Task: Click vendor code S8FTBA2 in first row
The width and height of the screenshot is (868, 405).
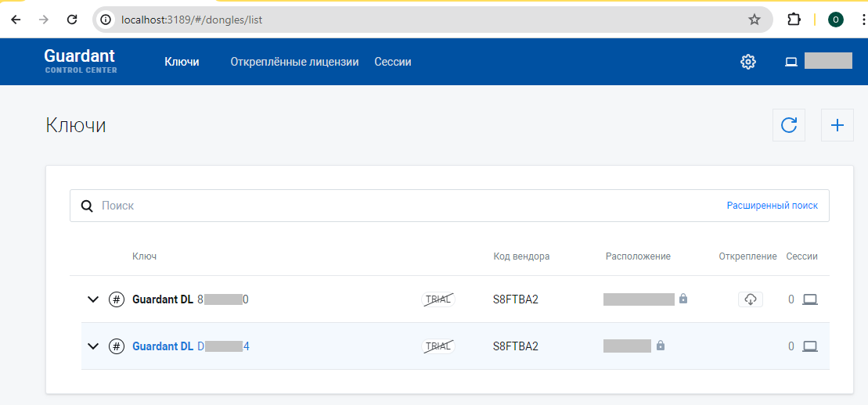Action: click(x=516, y=299)
